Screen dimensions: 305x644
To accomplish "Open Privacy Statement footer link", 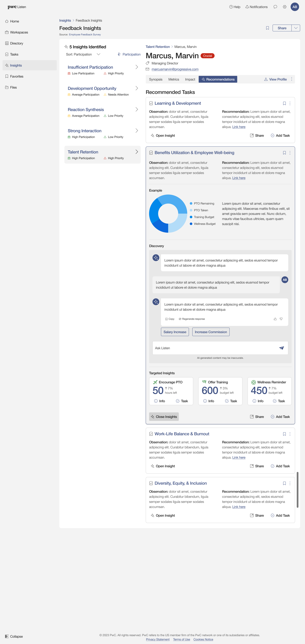I will tap(158, 640).
